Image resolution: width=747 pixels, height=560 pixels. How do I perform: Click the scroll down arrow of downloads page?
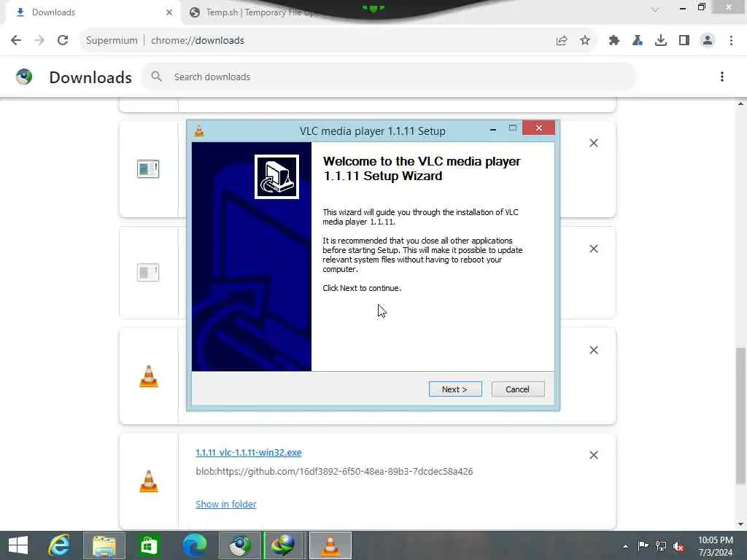(x=741, y=524)
